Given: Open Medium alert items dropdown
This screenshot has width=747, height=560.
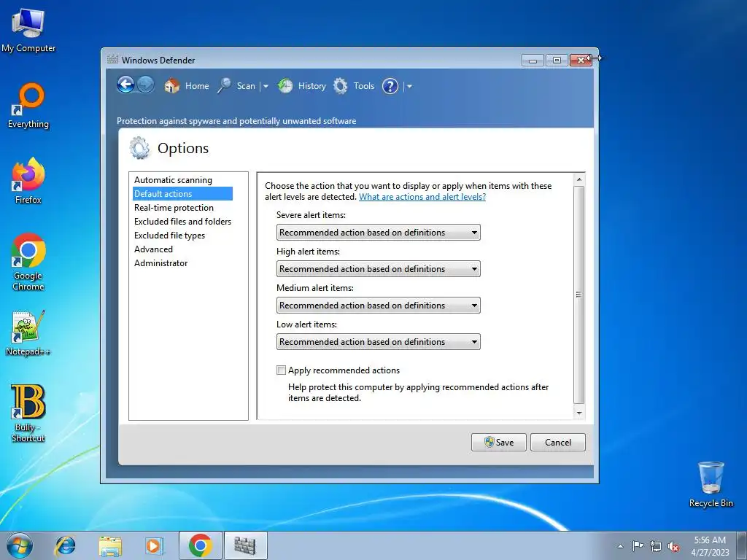Looking at the screenshot, I should (x=379, y=306).
